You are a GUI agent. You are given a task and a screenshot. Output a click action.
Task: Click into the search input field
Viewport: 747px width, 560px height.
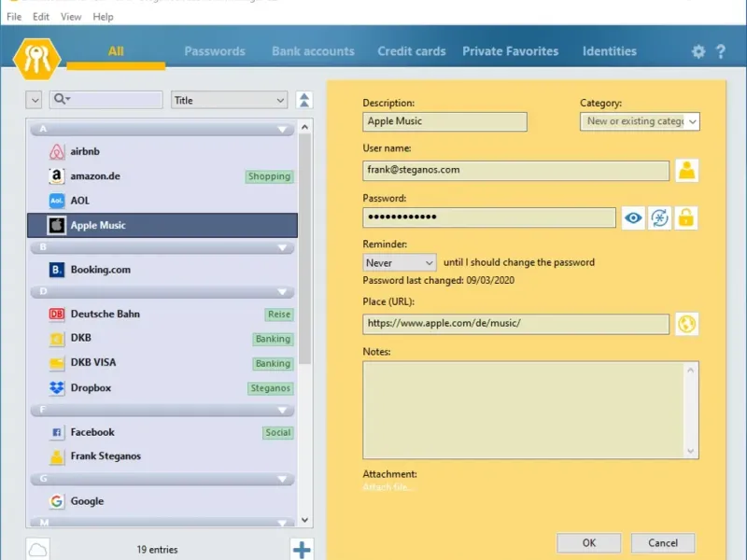(x=106, y=100)
